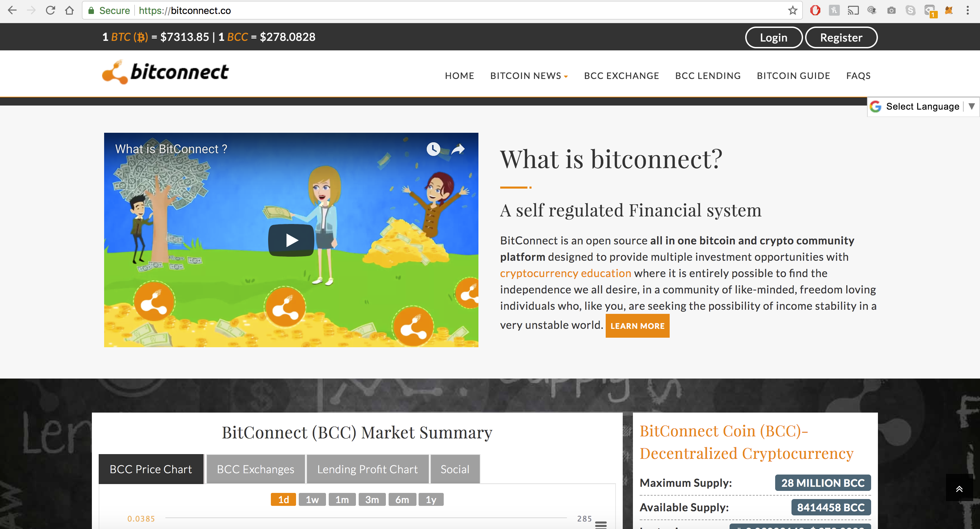
Task: Click the BTC (฿) link in the price bar
Action: 129,37
